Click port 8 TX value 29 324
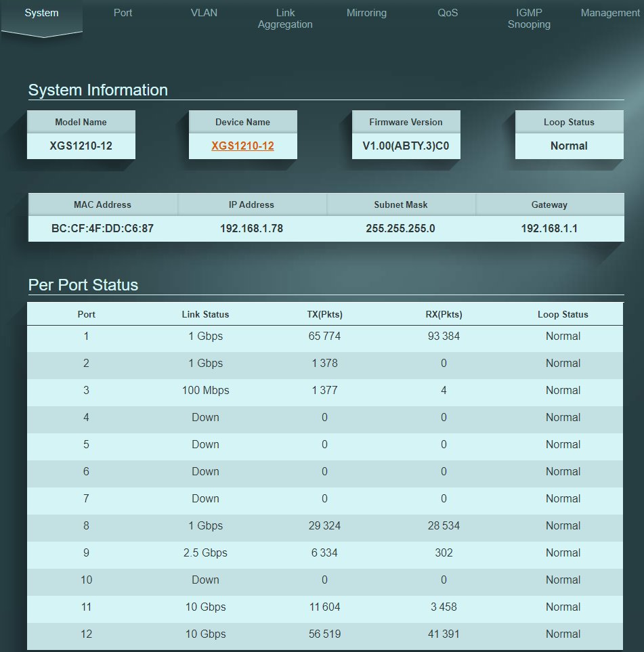Viewport: 644px width, 652px height. pos(324,525)
